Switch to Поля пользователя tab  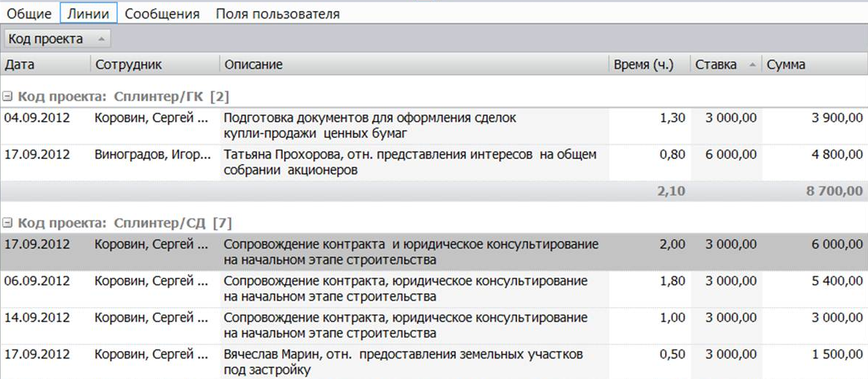pyautogui.click(x=277, y=13)
